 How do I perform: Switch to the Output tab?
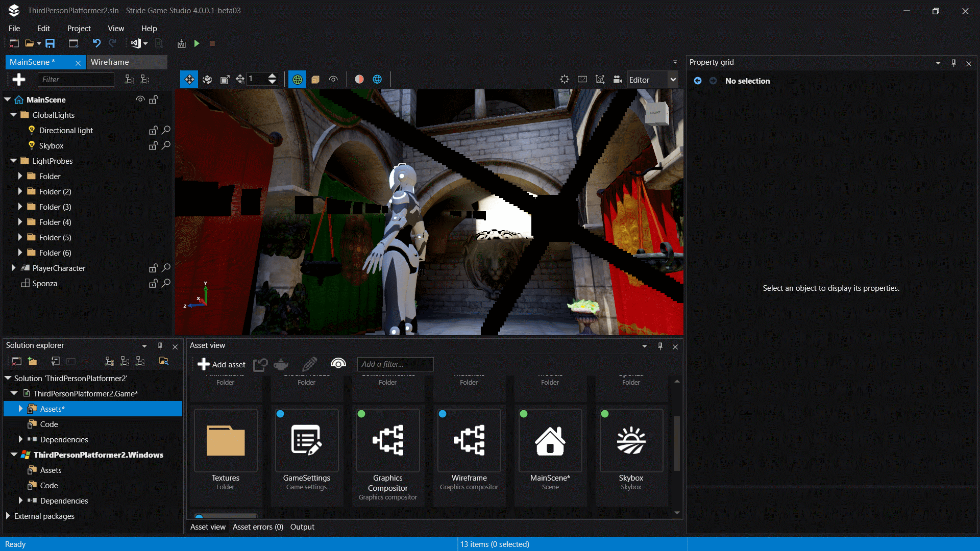point(302,527)
